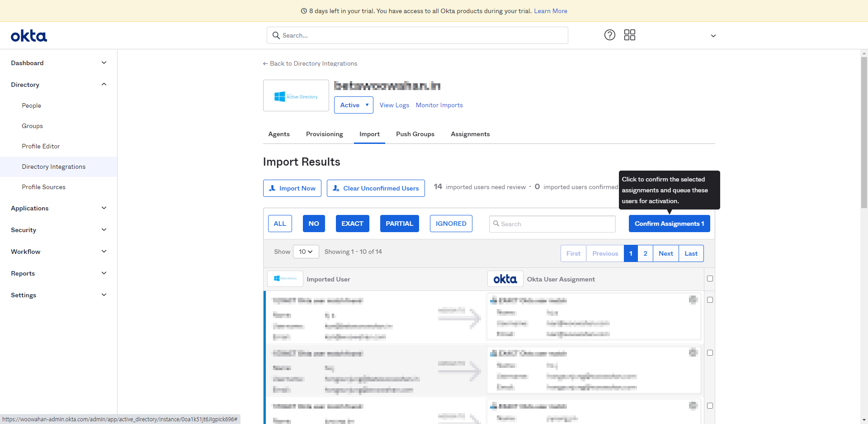Click the page 1 button
The image size is (868, 424).
point(631,253)
